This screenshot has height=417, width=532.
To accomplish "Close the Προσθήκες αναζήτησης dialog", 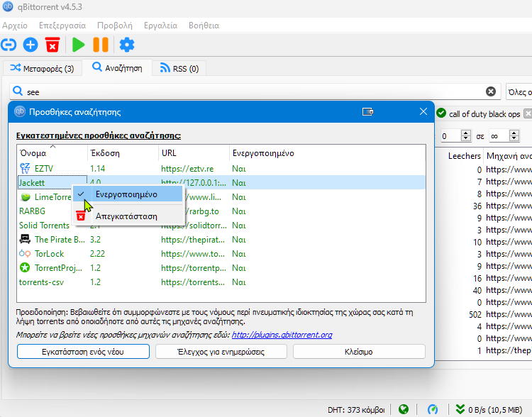I will click(x=423, y=111).
